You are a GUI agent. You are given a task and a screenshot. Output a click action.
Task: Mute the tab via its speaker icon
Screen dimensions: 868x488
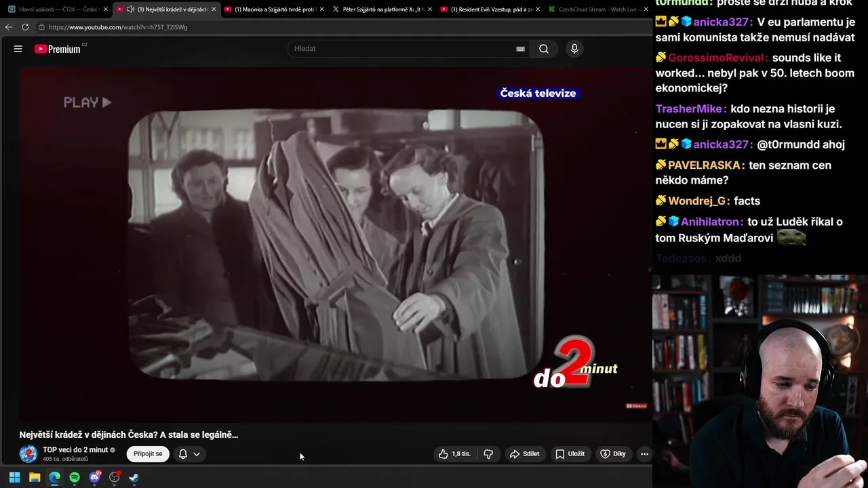130,9
